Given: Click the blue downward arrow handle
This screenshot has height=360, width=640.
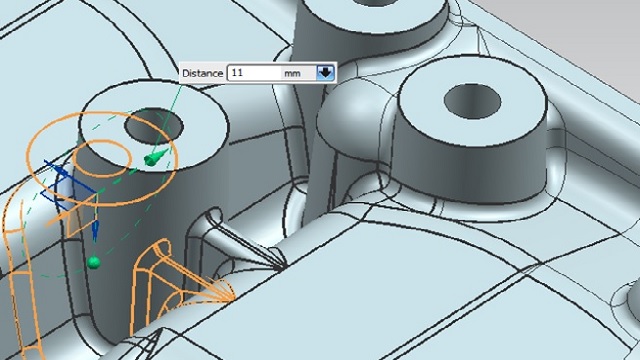Looking at the screenshot, I should (x=95, y=231).
